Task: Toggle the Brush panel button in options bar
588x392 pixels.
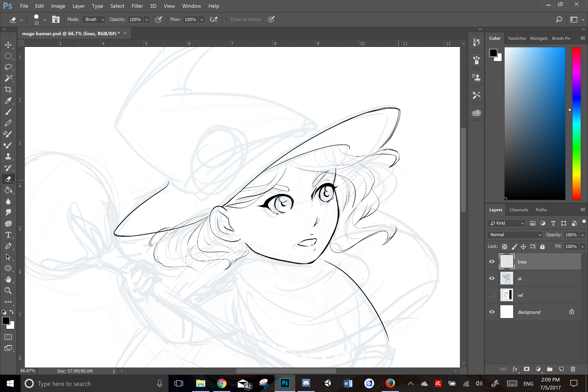Action: [56, 19]
